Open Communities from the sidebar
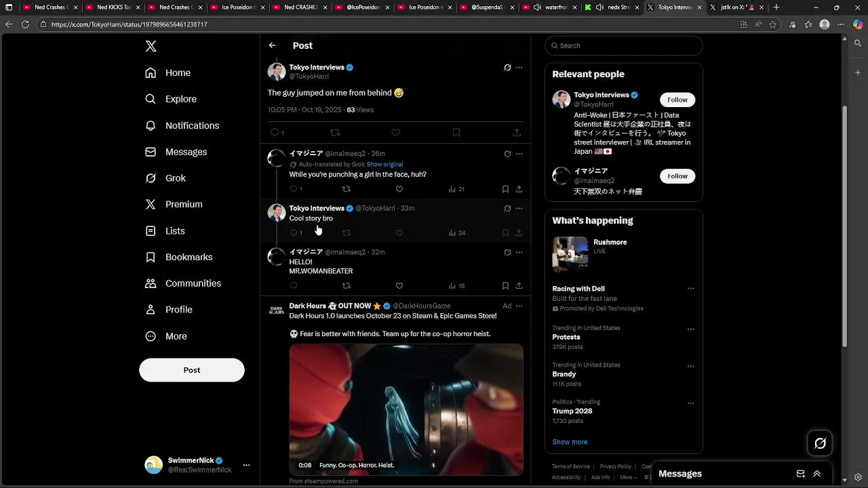 click(x=183, y=283)
